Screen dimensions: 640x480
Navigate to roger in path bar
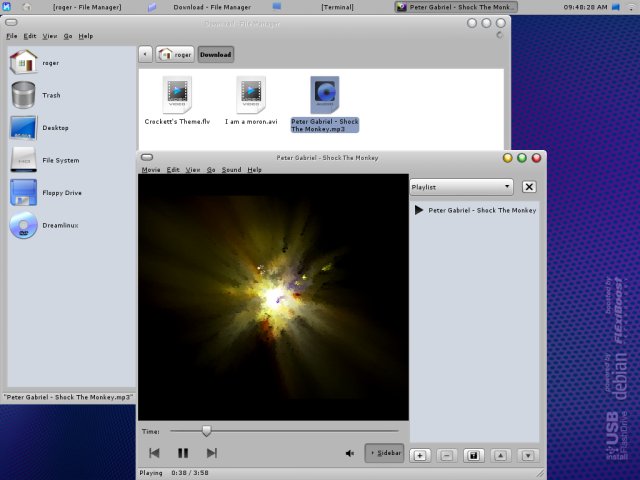click(x=175, y=54)
